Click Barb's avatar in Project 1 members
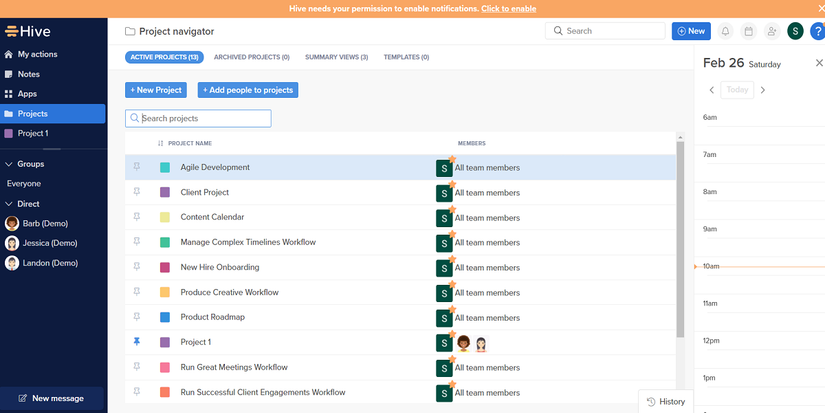This screenshot has height=413, width=825. 464,344
